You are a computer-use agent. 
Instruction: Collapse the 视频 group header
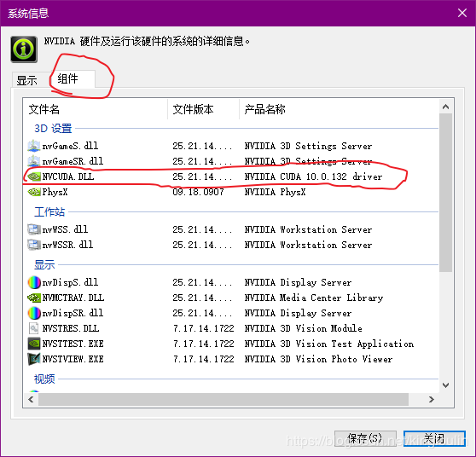click(x=44, y=379)
